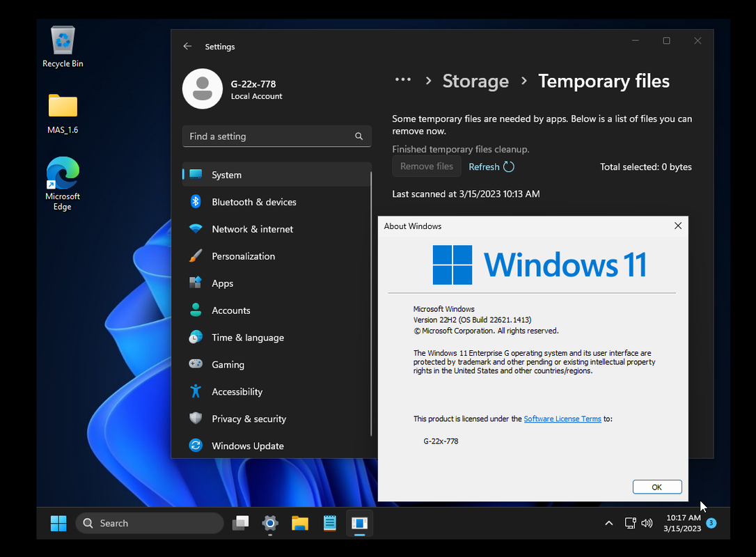Open the Software License Terms link

pos(562,418)
